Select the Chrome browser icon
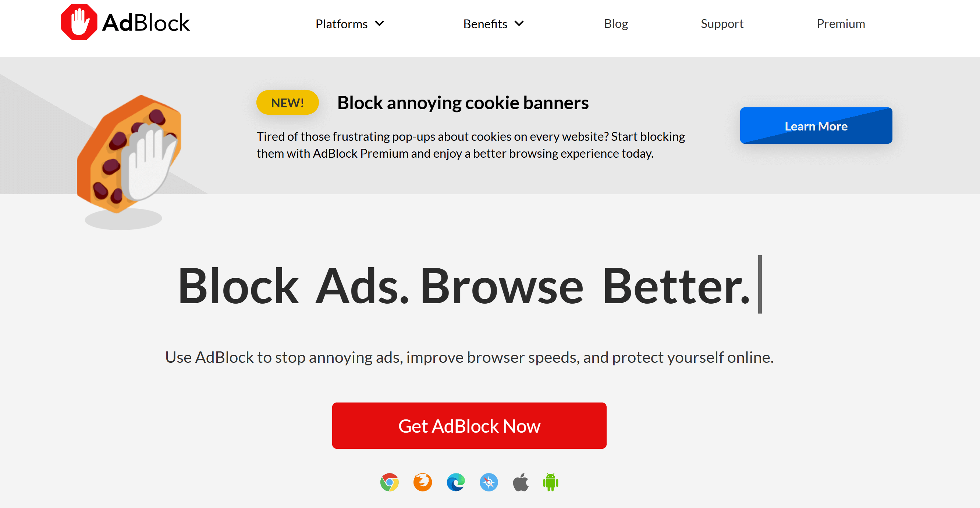This screenshot has width=980, height=508. pyautogui.click(x=389, y=482)
